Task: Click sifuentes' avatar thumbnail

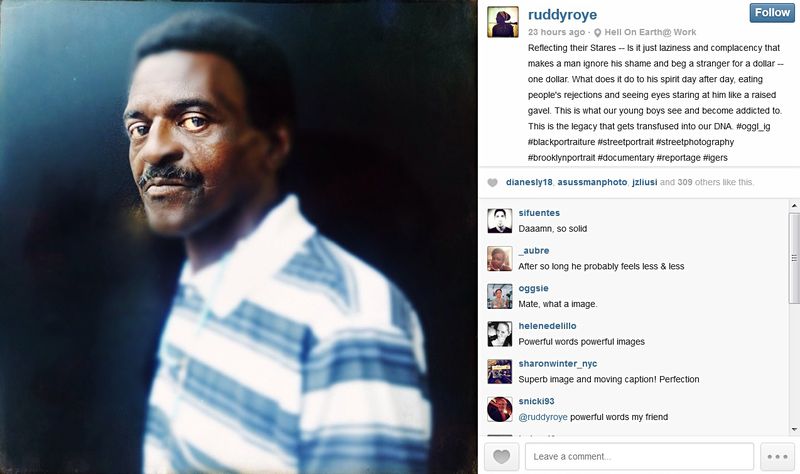Action: coord(499,221)
